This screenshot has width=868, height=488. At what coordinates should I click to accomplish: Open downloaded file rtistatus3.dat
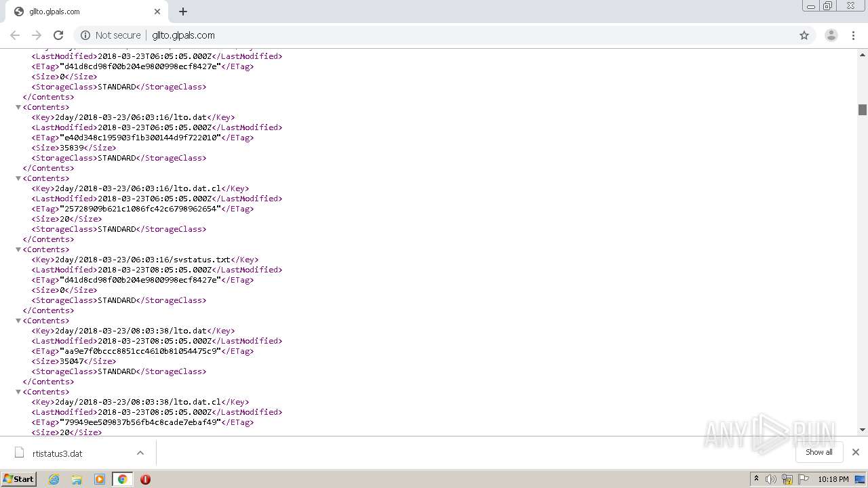pyautogui.click(x=58, y=453)
